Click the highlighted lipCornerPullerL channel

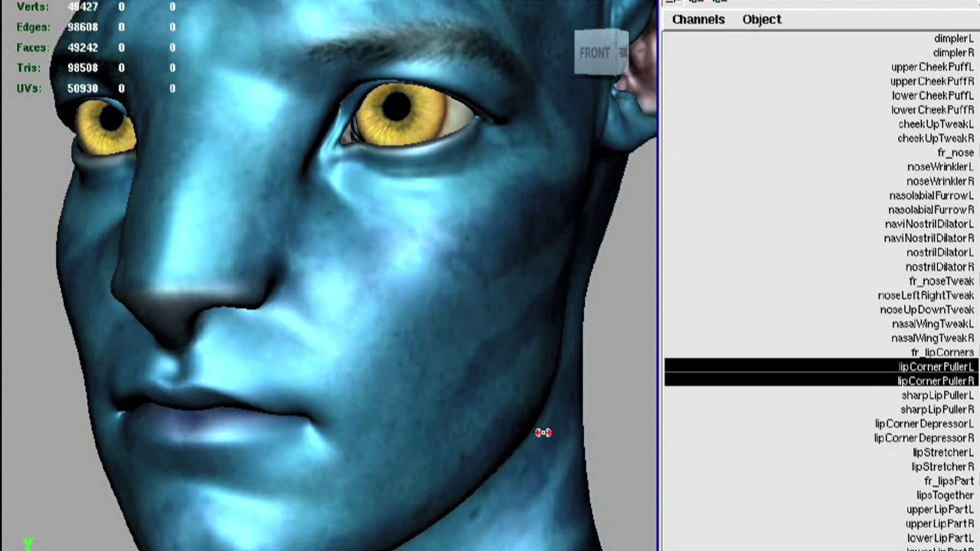click(x=820, y=367)
